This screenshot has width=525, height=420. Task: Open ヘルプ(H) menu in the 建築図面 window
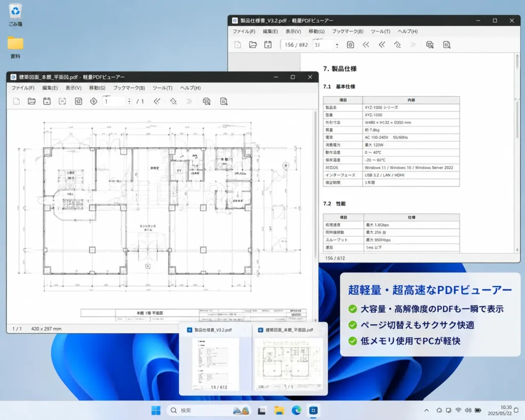190,88
